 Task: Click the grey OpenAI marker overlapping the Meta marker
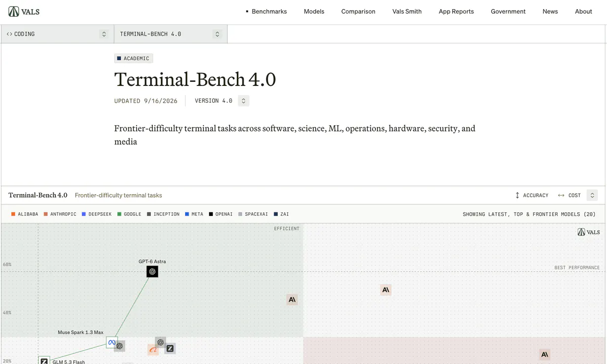(120, 346)
